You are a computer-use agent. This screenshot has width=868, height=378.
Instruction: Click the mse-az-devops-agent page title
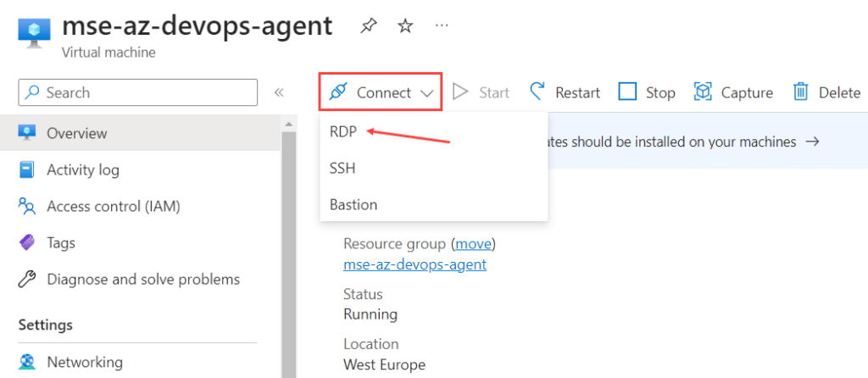click(197, 25)
